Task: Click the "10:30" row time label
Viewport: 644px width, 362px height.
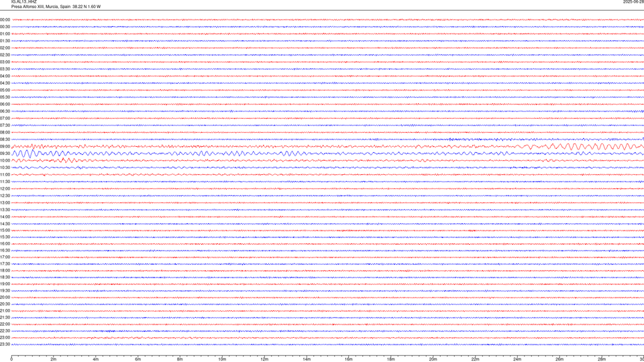Action: pyautogui.click(x=5, y=168)
